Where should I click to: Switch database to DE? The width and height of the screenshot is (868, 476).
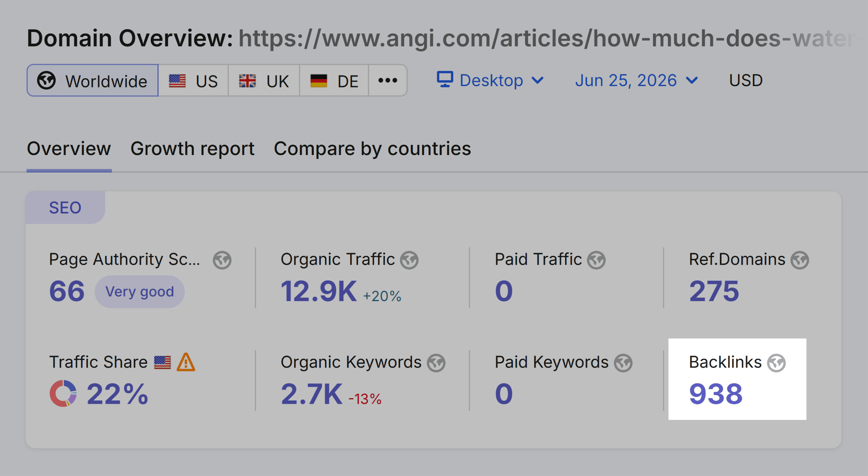tap(334, 80)
